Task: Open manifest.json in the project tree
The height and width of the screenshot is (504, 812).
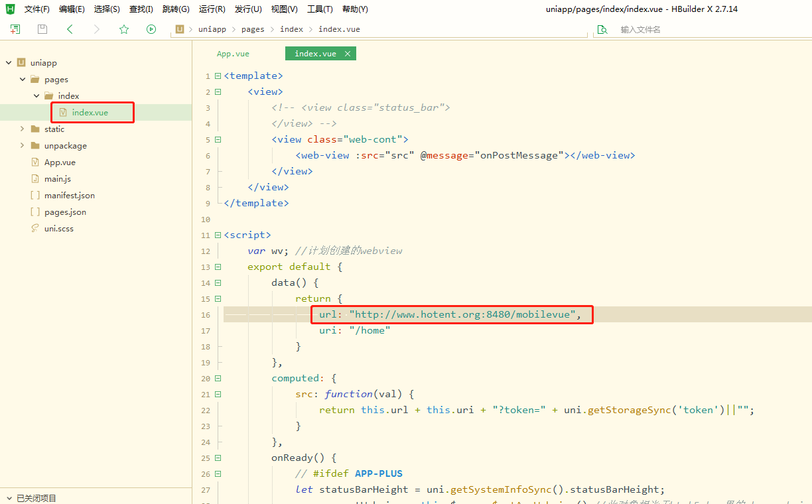Action: click(x=69, y=196)
